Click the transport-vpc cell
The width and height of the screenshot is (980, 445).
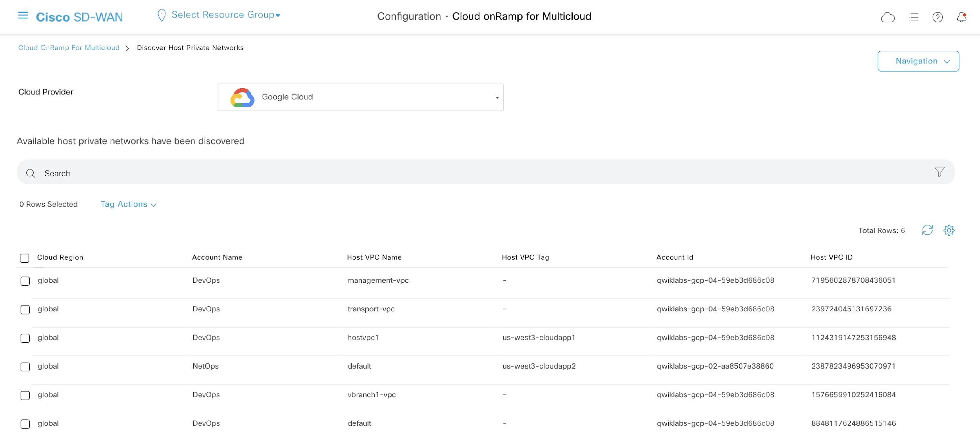click(x=371, y=309)
